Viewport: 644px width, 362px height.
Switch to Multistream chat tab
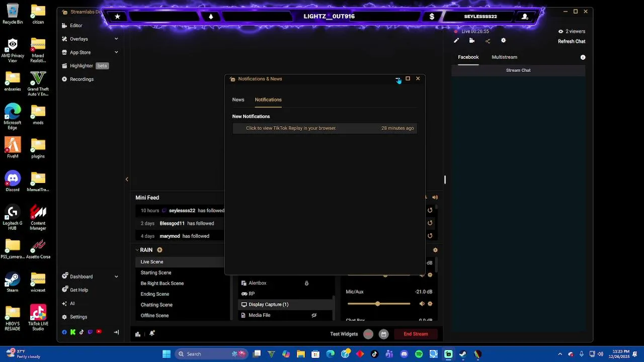pos(505,57)
